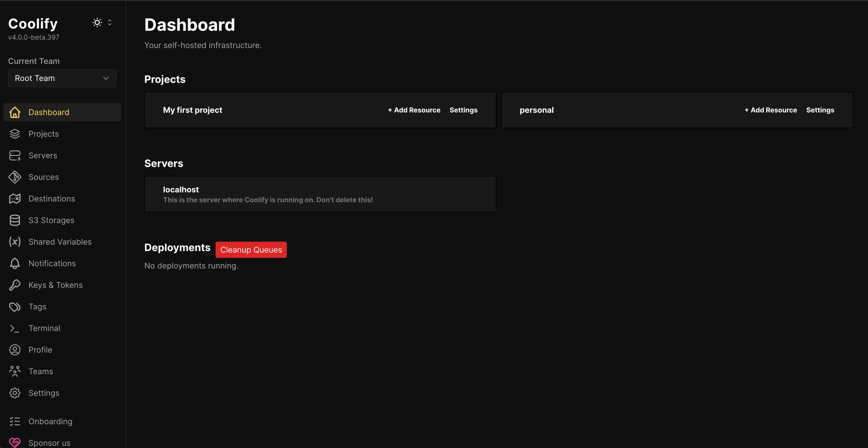The height and width of the screenshot is (448, 868).
Task: Open theme options via up-down chevron
Action: click(x=110, y=22)
